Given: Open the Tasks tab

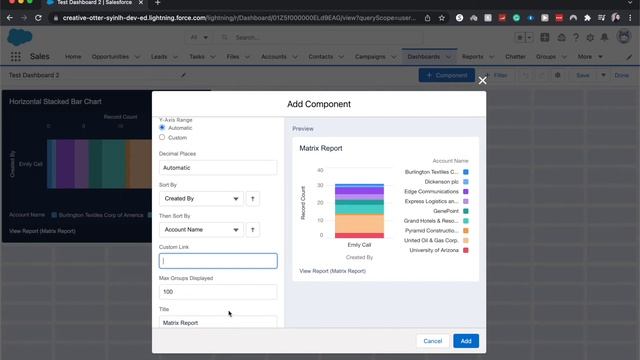Looking at the screenshot, I should click(x=197, y=57).
